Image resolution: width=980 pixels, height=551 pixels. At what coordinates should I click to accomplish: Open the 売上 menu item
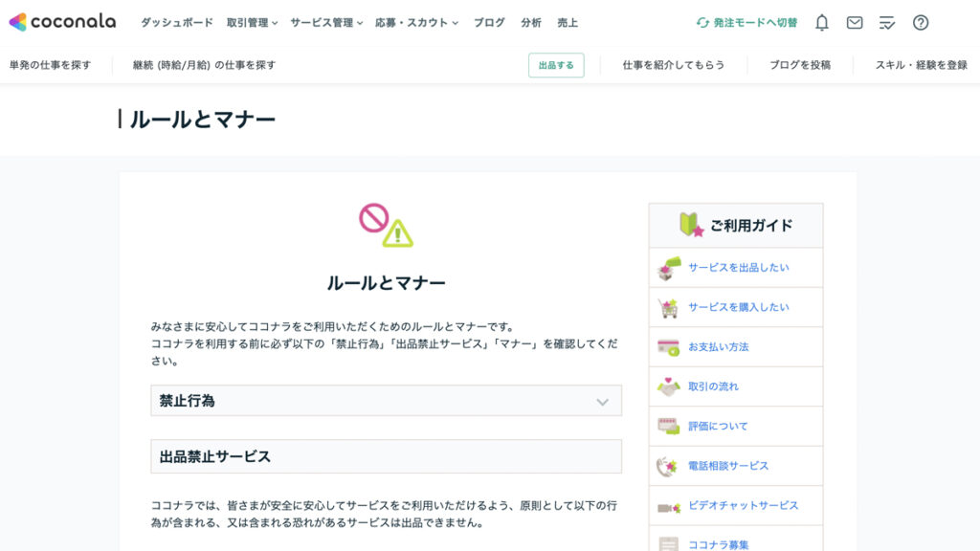pos(568,23)
